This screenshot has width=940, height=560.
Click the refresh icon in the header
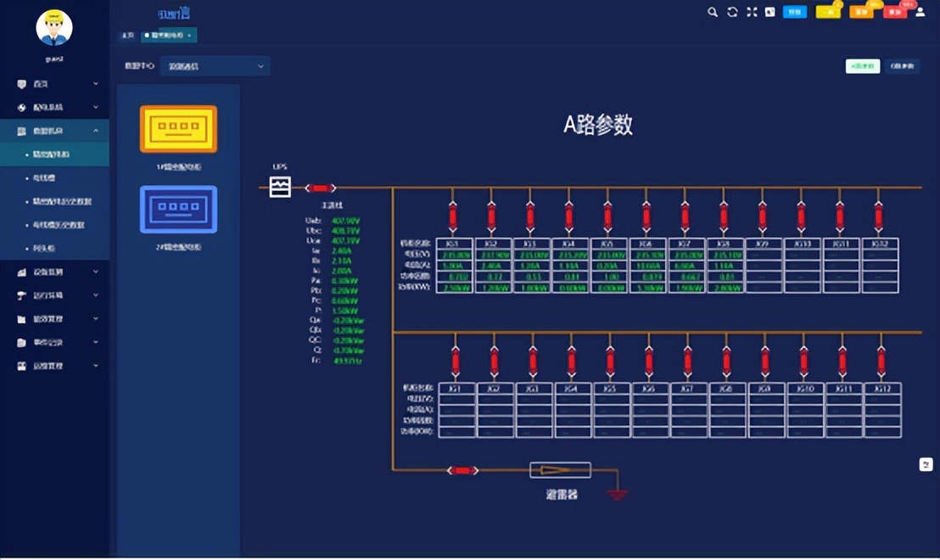click(x=732, y=12)
